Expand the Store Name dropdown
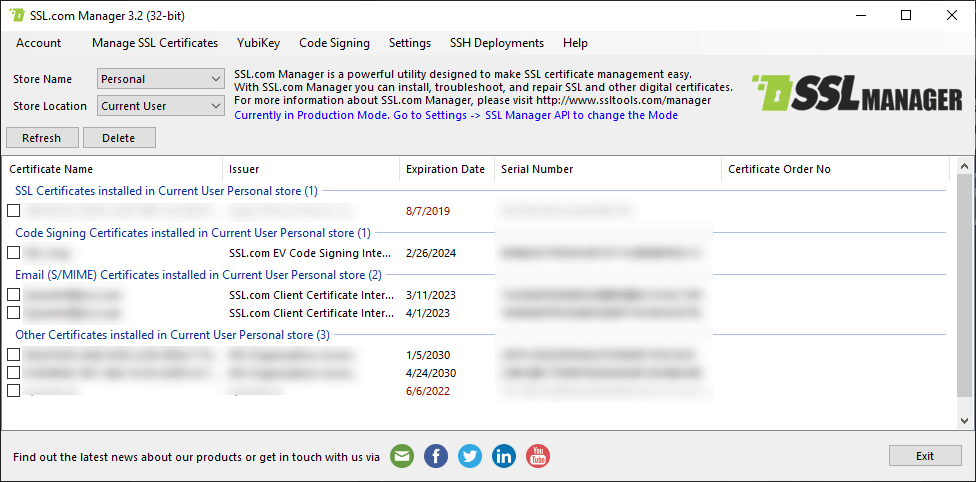 coord(161,79)
